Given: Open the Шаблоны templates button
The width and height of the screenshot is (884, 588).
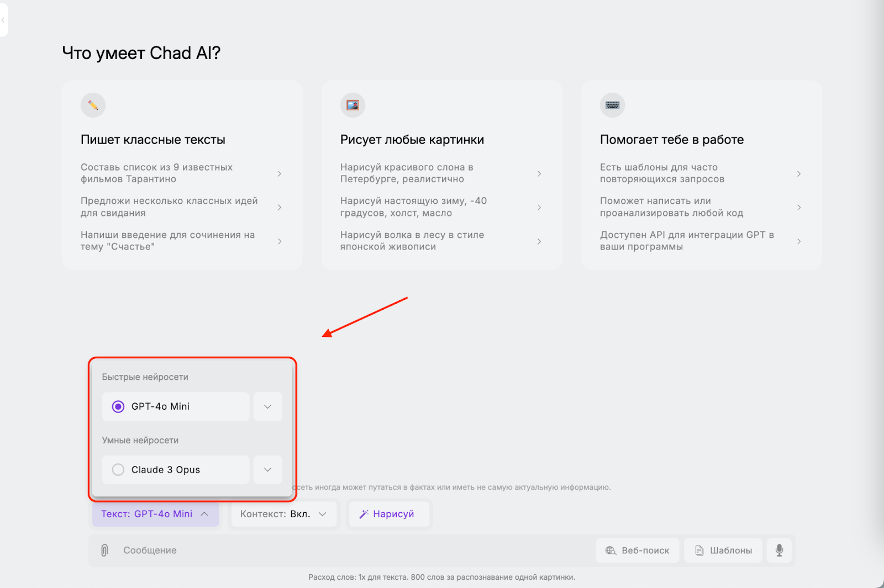Looking at the screenshot, I should pyautogui.click(x=723, y=550).
